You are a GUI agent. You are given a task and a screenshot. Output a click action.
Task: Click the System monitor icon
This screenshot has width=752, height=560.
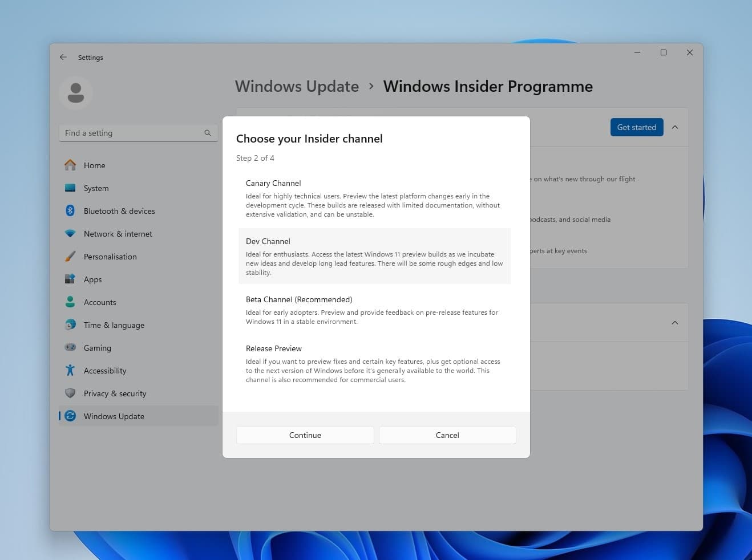(x=70, y=188)
